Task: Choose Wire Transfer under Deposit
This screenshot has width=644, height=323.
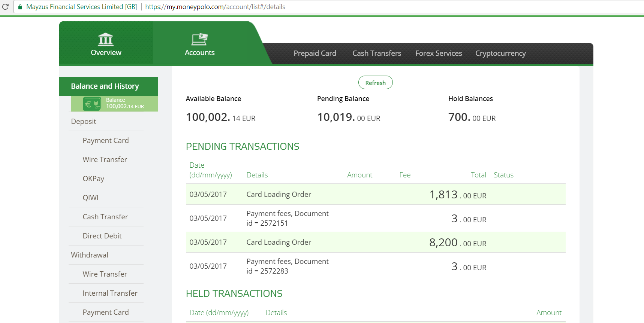Action: tap(105, 159)
